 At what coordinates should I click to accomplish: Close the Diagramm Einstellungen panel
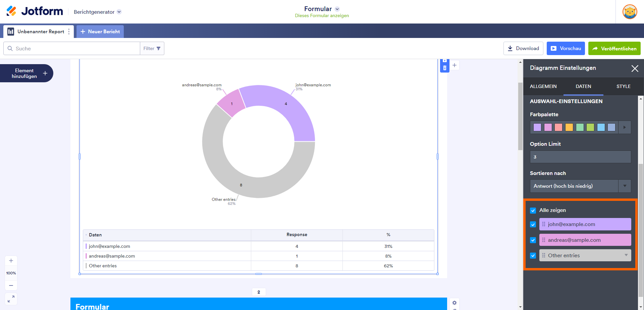(635, 69)
